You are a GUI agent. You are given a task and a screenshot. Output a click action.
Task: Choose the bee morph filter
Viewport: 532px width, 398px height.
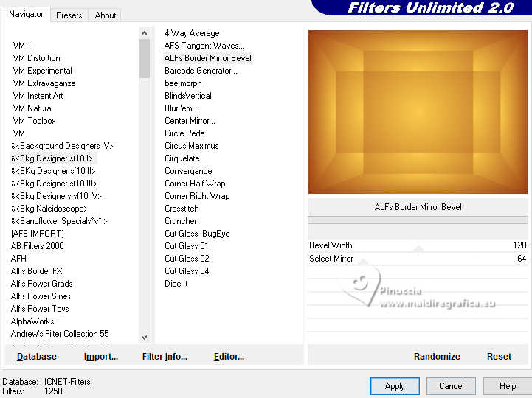tap(183, 83)
